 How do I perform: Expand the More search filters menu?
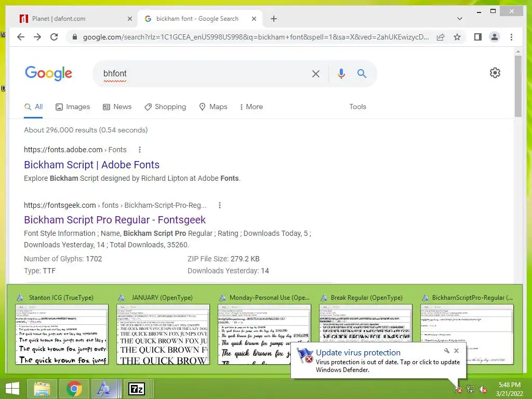[x=251, y=107]
